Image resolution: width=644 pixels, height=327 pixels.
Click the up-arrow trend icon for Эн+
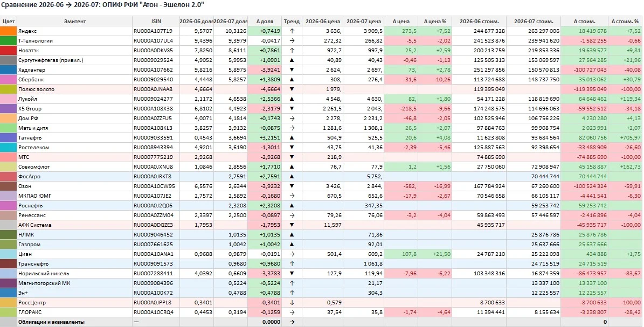coord(292,293)
